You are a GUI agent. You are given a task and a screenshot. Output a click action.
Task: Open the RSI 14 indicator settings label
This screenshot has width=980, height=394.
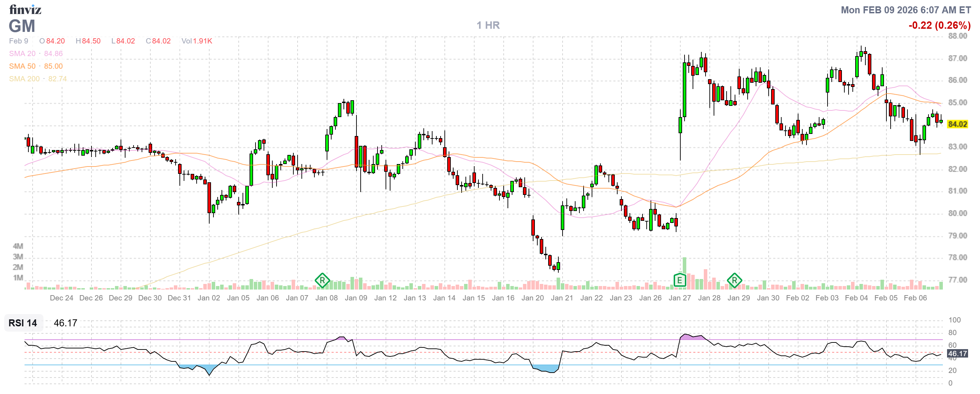(x=23, y=323)
